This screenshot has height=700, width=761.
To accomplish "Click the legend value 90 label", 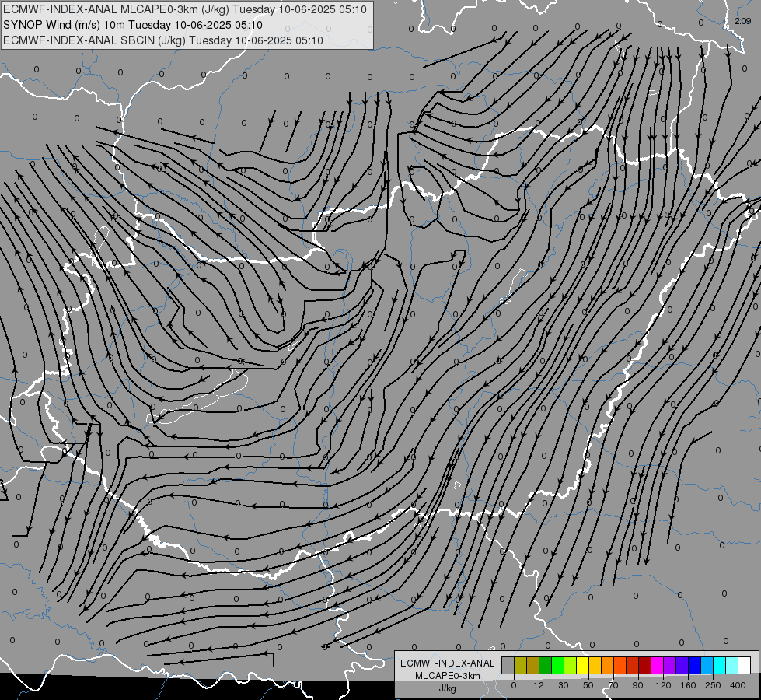I will click(637, 685).
